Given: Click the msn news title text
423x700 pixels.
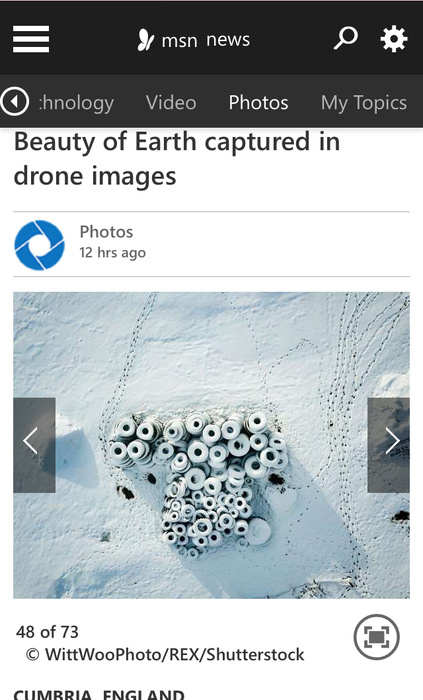Looking at the screenshot, I should [x=205, y=40].
